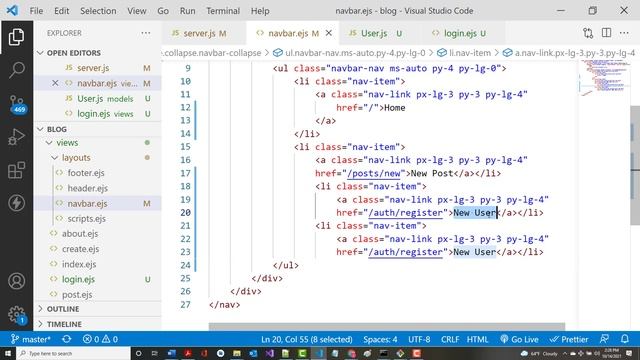Click Prettier in the status bar
The width and height of the screenshot is (640, 360).
coord(569,339)
